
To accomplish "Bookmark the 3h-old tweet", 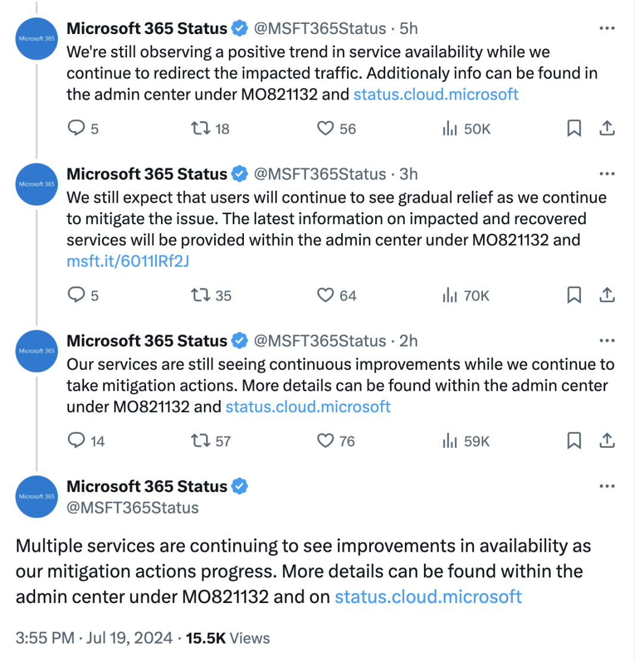I will click(x=574, y=295).
